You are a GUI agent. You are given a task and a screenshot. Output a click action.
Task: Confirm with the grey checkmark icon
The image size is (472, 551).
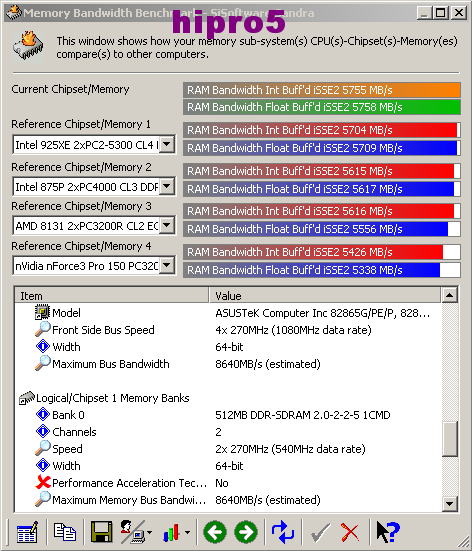click(x=321, y=532)
